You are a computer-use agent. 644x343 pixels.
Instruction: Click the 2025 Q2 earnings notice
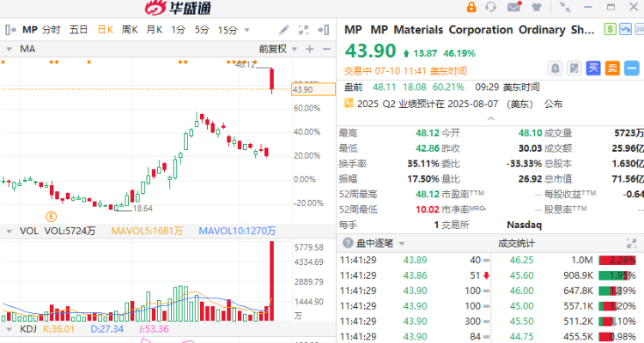[459, 104]
